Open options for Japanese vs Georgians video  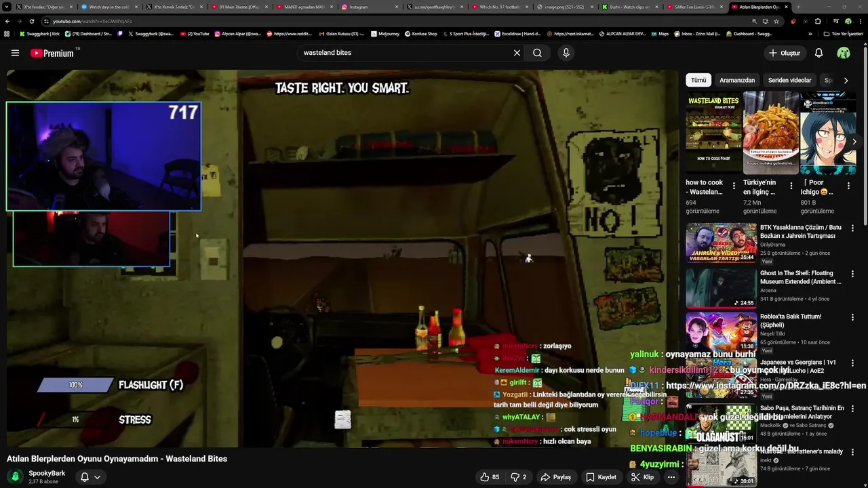point(852,363)
